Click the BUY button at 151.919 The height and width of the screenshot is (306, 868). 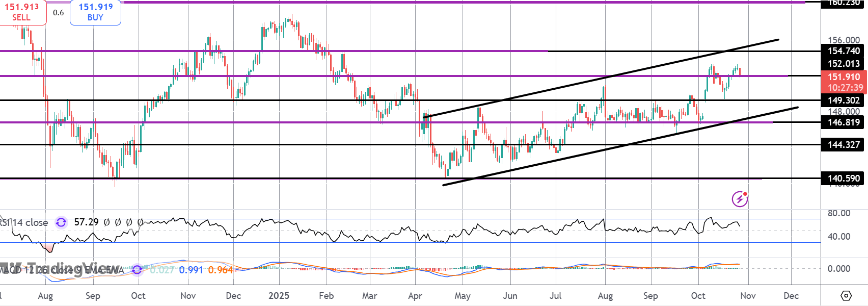pos(95,12)
